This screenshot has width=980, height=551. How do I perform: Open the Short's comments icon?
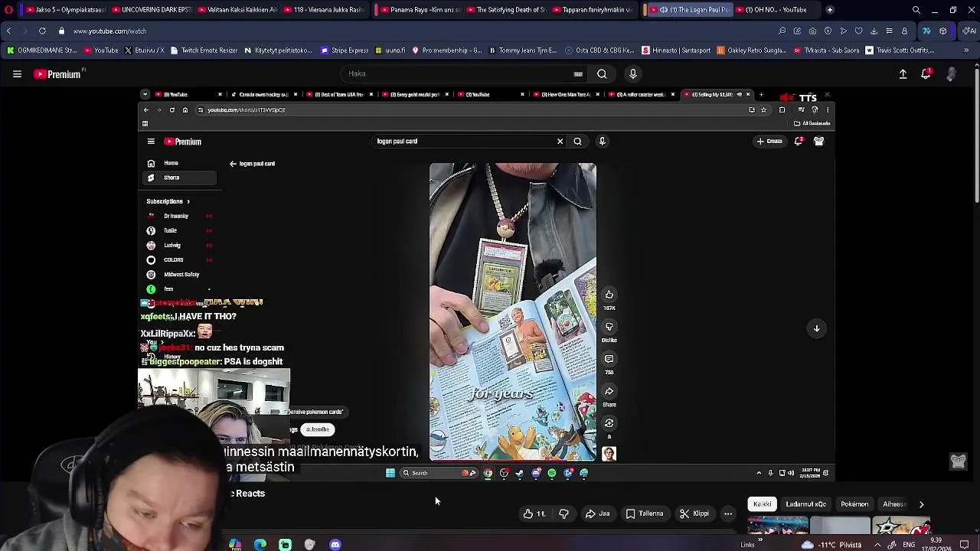(609, 359)
